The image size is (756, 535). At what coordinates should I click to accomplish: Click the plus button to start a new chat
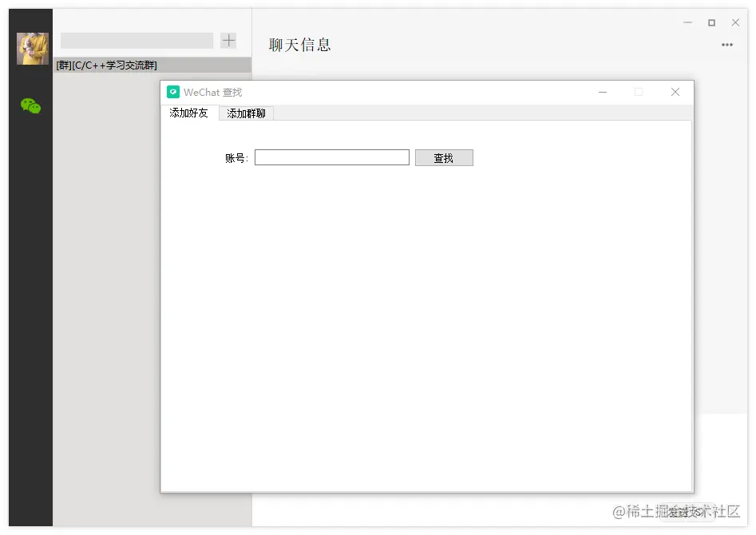click(x=229, y=40)
